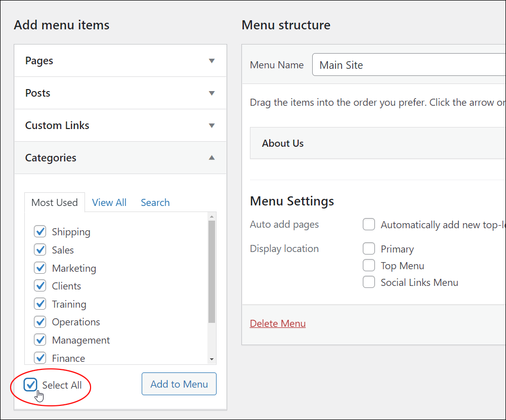Viewport: 506px width, 420px height.
Task: Click the Operations category label
Action: pyautogui.click(x=76, y=322)
